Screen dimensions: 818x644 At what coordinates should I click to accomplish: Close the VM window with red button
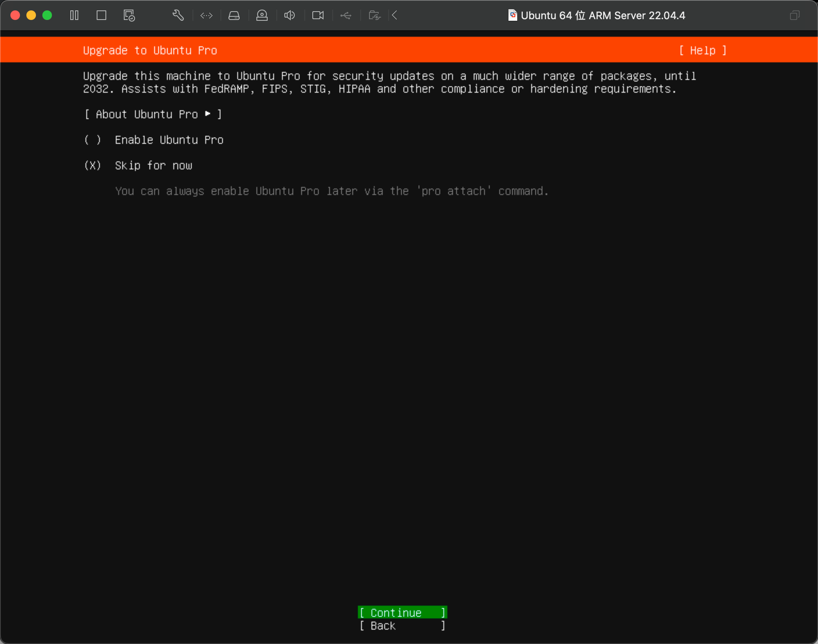(x=15, y=16)
